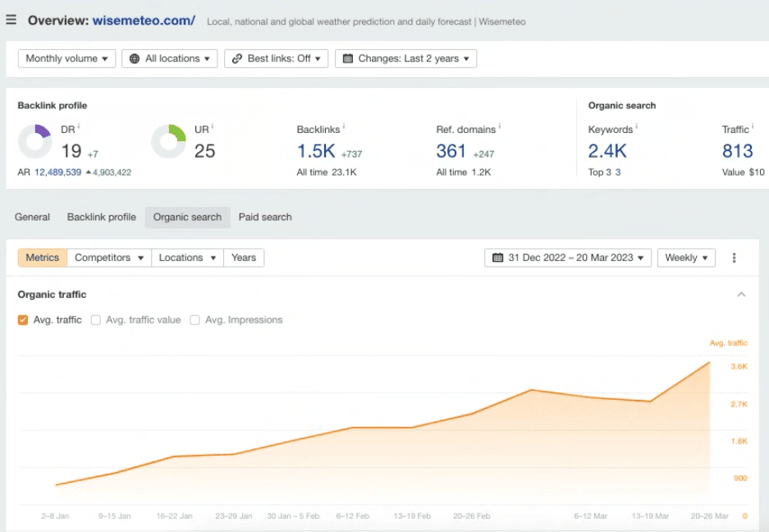Click the 20–26 Mar chart data point
This screenshot has height=532, width=769.
709,362
